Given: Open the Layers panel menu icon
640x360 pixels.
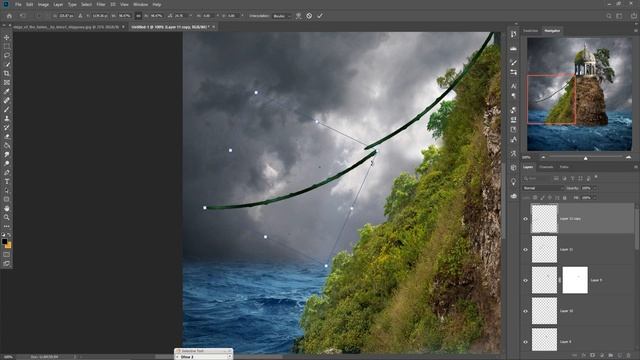Looking at the screenshot, I should (636, 167).
